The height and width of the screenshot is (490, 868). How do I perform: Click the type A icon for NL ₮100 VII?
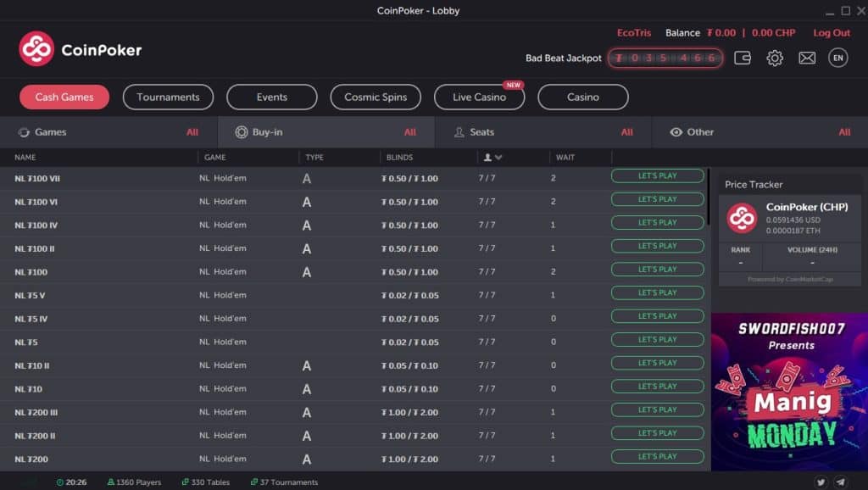pyautogui.click(x=307, y=178)
